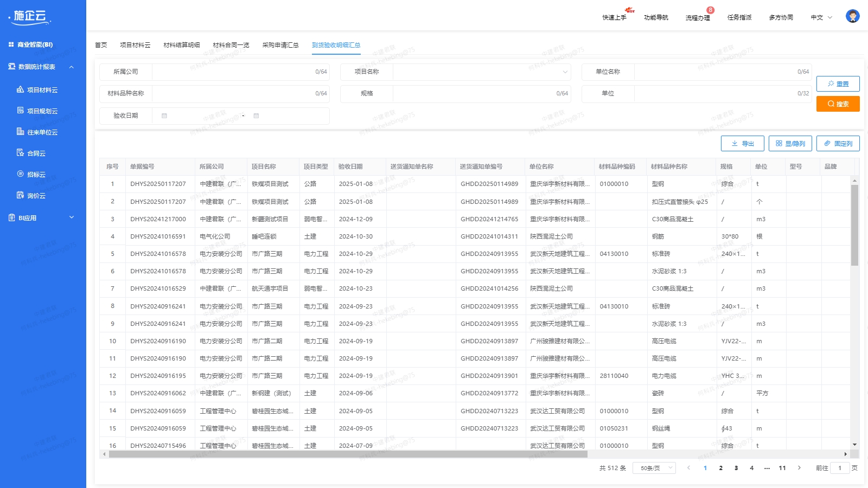Switch to the 采购申请汇总 tab
This screenshot has height=488, width=868.
280,45
